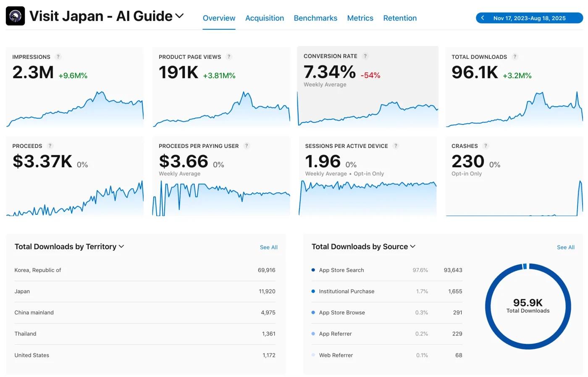This screenshot has height=377, width=588.
Task: Open Total Downloads by Territory dropdown
Action: click(121, 247)
